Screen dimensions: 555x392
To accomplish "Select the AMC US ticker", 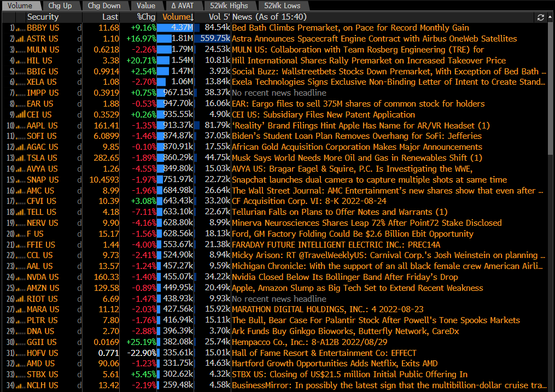I will click(x=40, y=191).
